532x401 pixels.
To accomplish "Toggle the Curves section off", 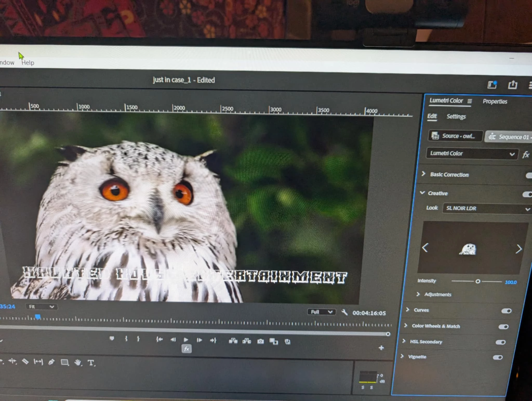I will point(506,311).
